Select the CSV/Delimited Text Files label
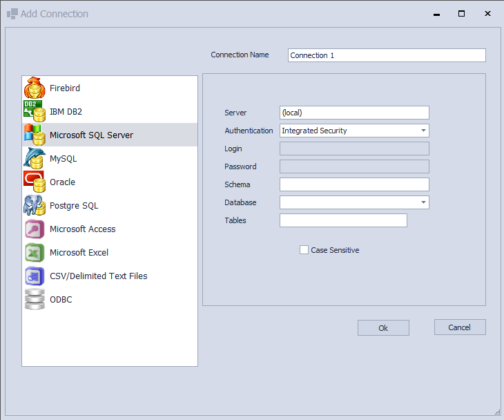Viewport: 504px width, 420px height. click(98, 276)
